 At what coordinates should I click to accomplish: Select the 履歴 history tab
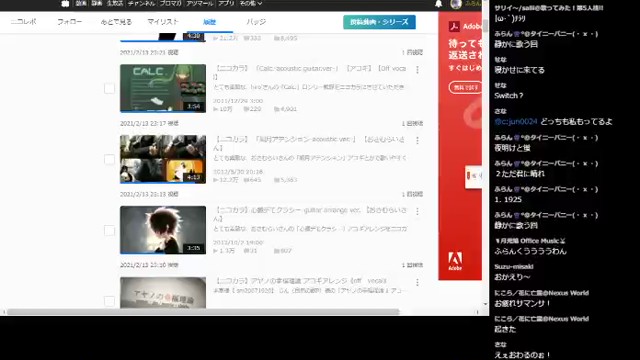tap(209, 22)
